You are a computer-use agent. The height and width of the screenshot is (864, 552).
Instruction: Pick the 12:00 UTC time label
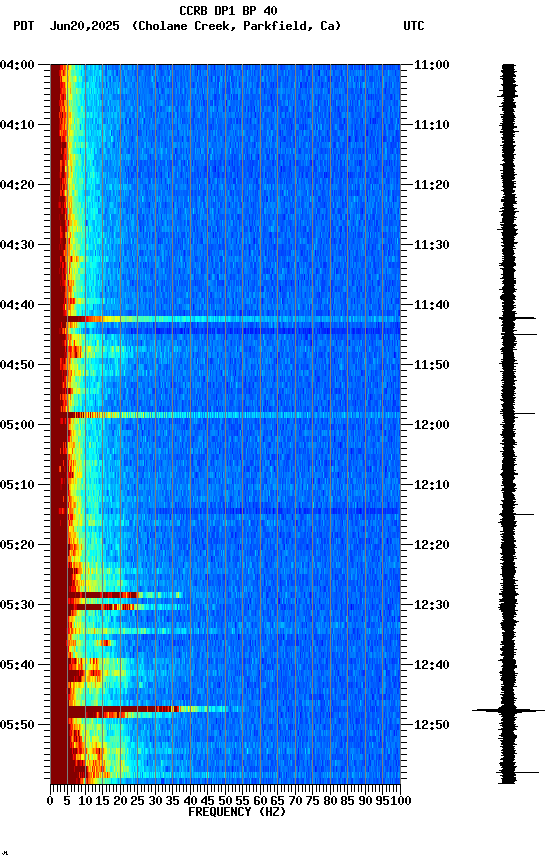tap(432, 425)
